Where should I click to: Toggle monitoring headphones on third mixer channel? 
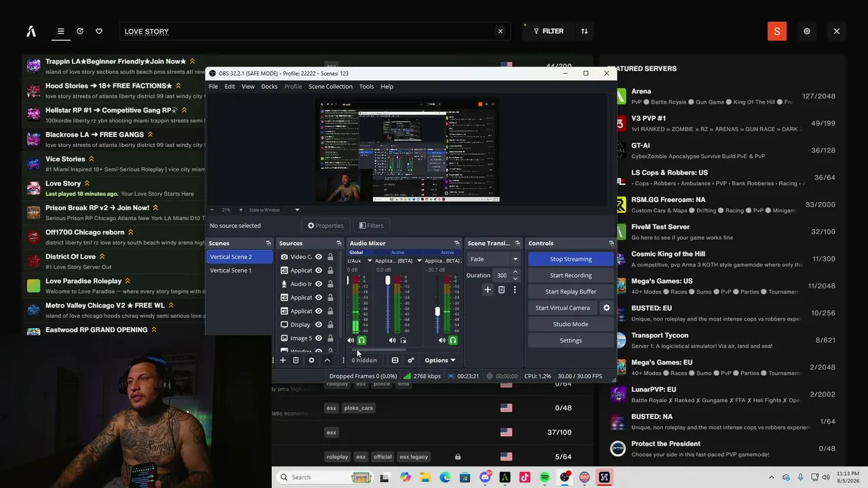pyautogui.click(x=452, y=340)
